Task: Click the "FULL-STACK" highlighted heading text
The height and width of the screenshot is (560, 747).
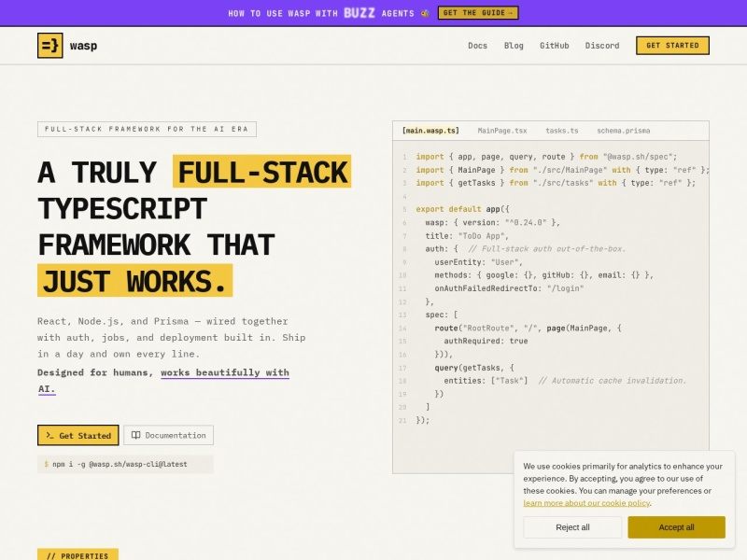Action: [262, 172]
